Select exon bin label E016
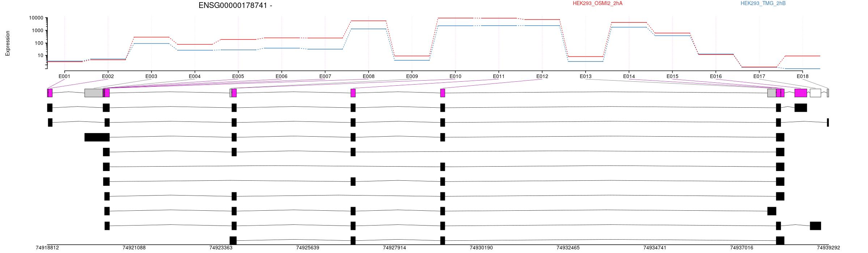 [x=716, y=76]
